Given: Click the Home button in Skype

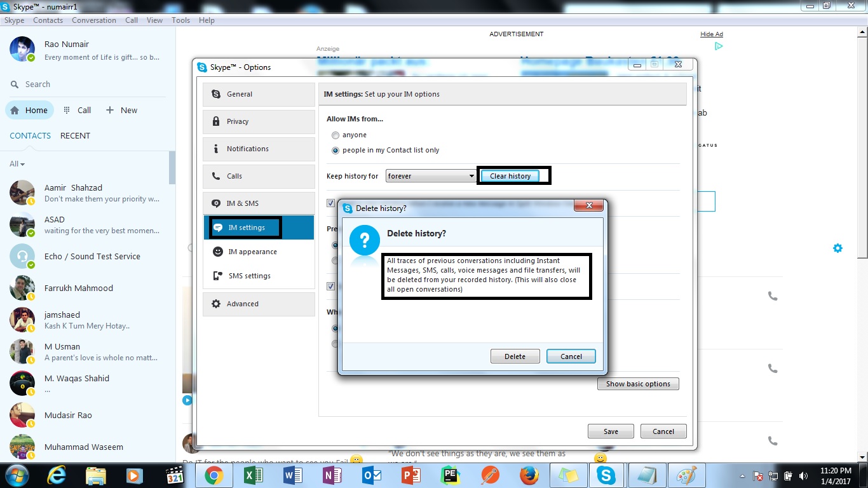Looking at the screenshot, I should click(29, 110).
